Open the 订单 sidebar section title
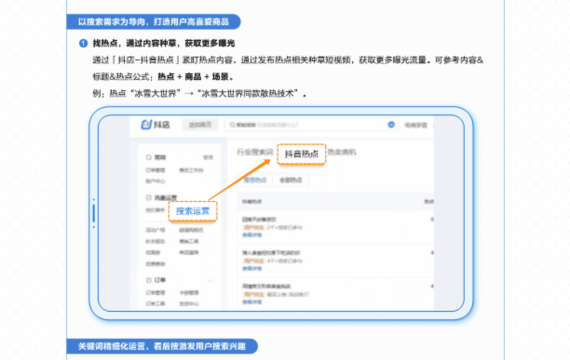Screen dimensions: 570x360 [x=160, y=280]
